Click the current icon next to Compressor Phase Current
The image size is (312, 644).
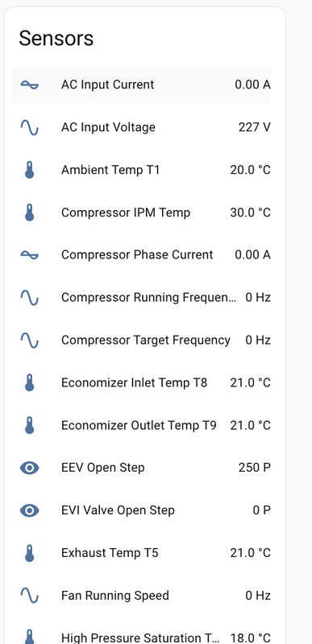pos(30,255)
